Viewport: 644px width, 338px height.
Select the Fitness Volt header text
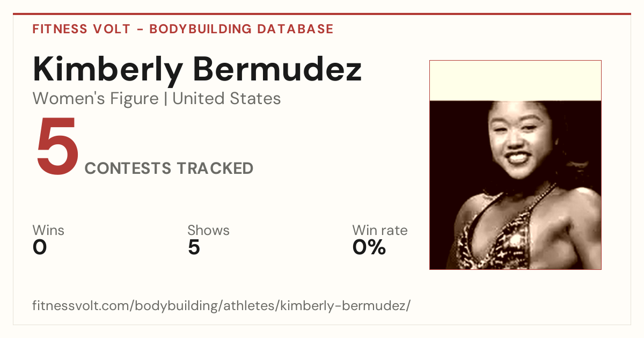coord(81,29)
